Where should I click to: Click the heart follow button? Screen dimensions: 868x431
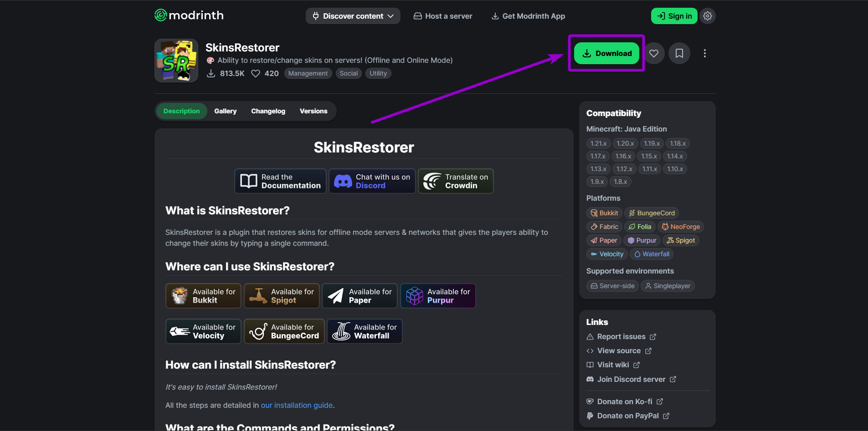654,53
